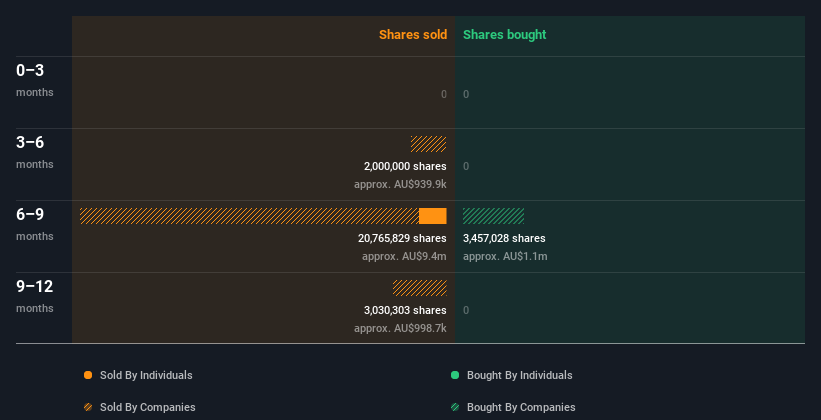
Task: Click the Shares bought column header
Action: (505, 35)
